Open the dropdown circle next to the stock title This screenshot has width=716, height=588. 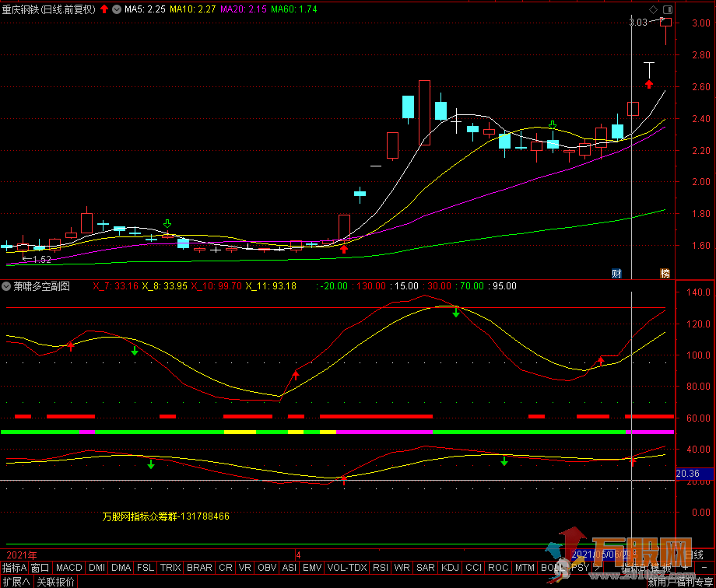click(117, 9)
